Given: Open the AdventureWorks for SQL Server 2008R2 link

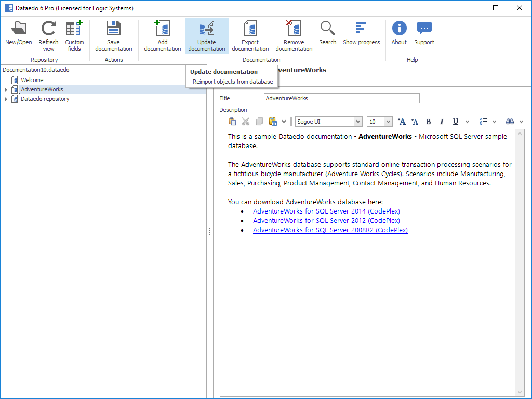Looking at the screenshot, I should (330, 230).
